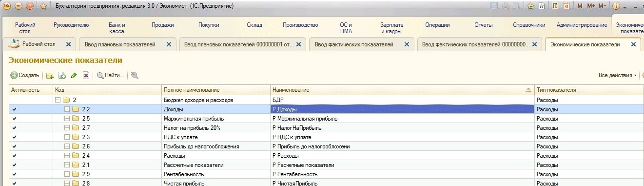Image resolution: width=644 pixels, height=186 pixels.
Task: Expand the group 2.4 Расходы
Action: [67, 156]
